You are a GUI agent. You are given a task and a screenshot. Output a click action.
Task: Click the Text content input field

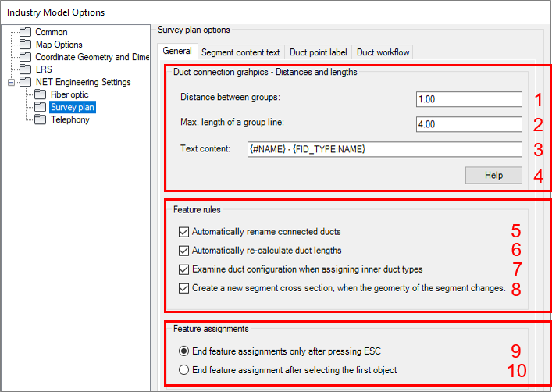click(x=384, y=149)
